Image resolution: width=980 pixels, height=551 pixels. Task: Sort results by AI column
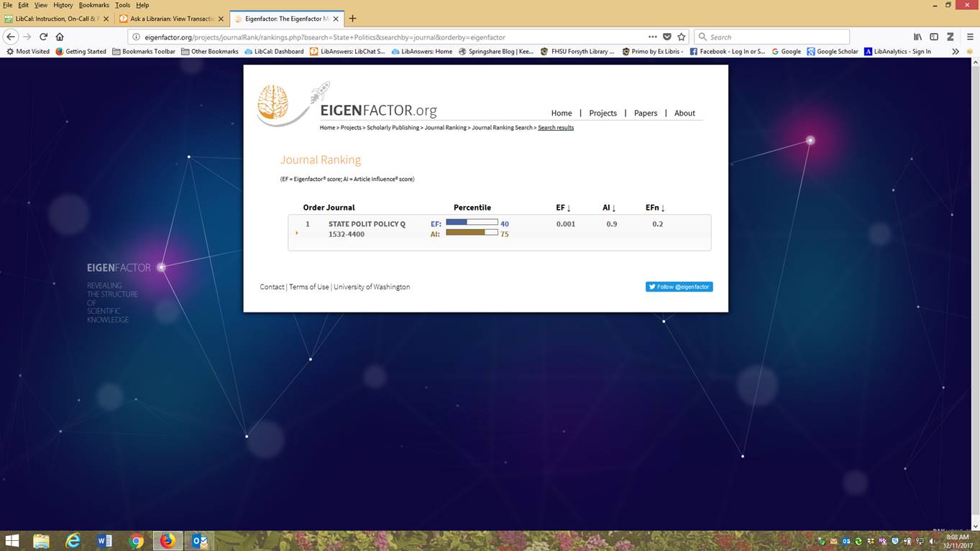click(x=609, y=208)
